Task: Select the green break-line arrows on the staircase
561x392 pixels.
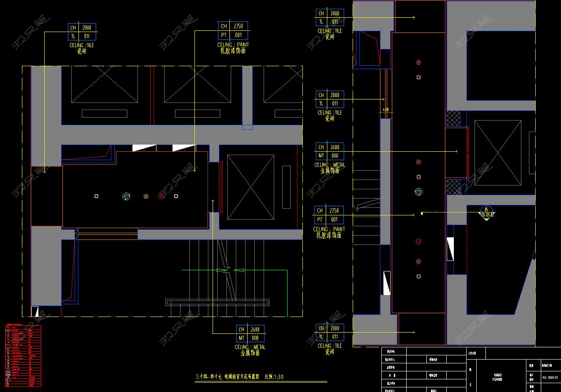Action: tap(227, 270)
